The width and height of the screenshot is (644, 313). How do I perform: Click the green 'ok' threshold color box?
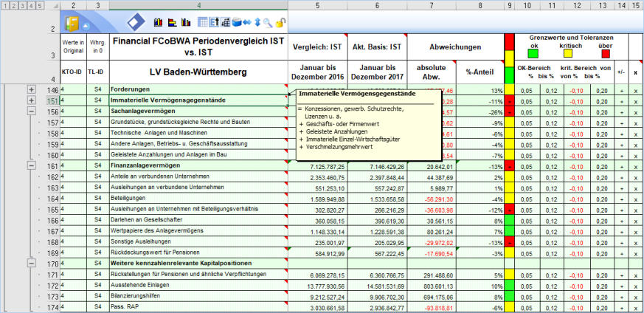click(x=533, y=53)
